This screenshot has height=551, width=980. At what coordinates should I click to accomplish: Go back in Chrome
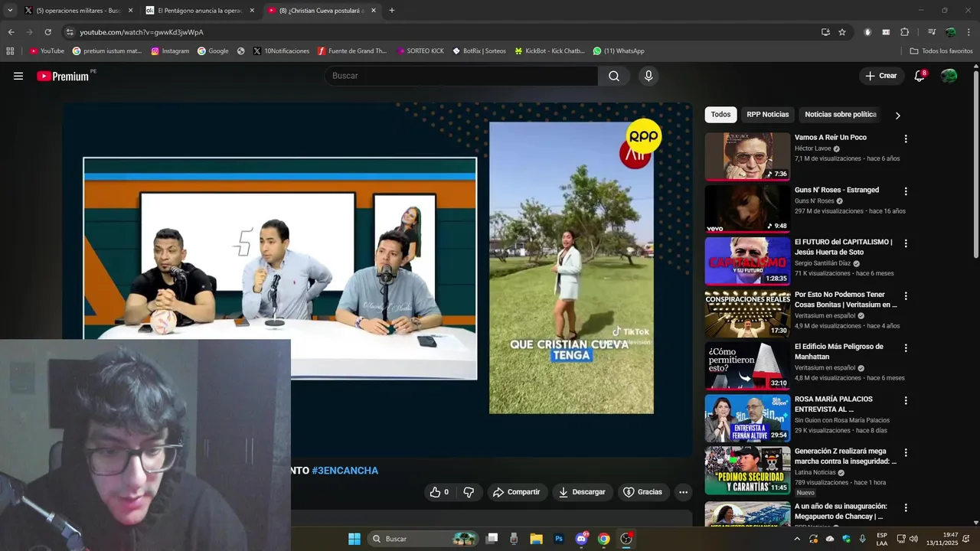(x=11, y=32)
